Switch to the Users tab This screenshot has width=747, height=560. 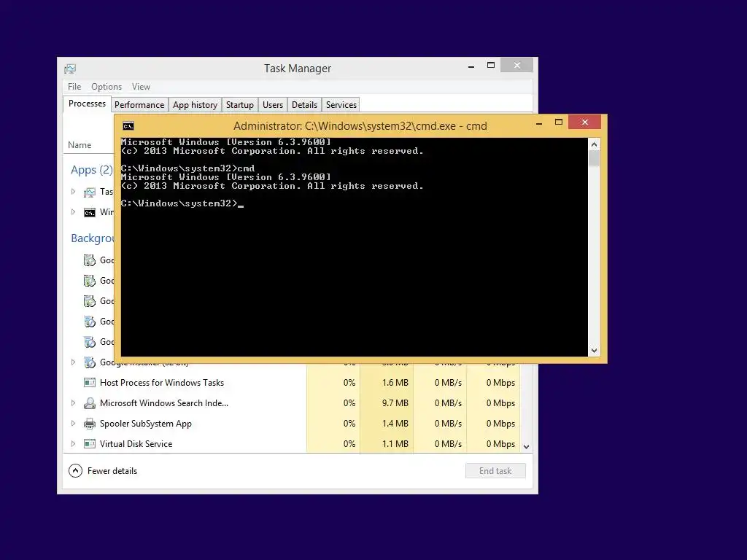[273, 105]
